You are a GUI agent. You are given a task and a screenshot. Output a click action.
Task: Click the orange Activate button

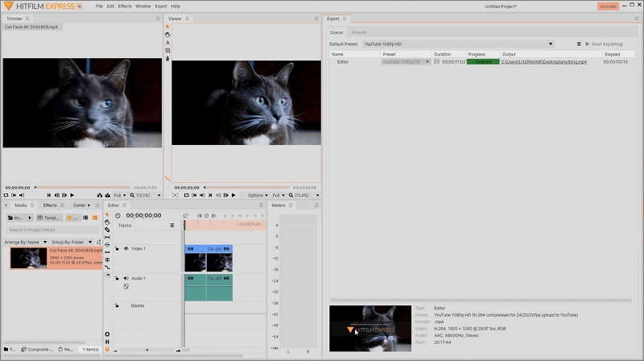(608, 6)
